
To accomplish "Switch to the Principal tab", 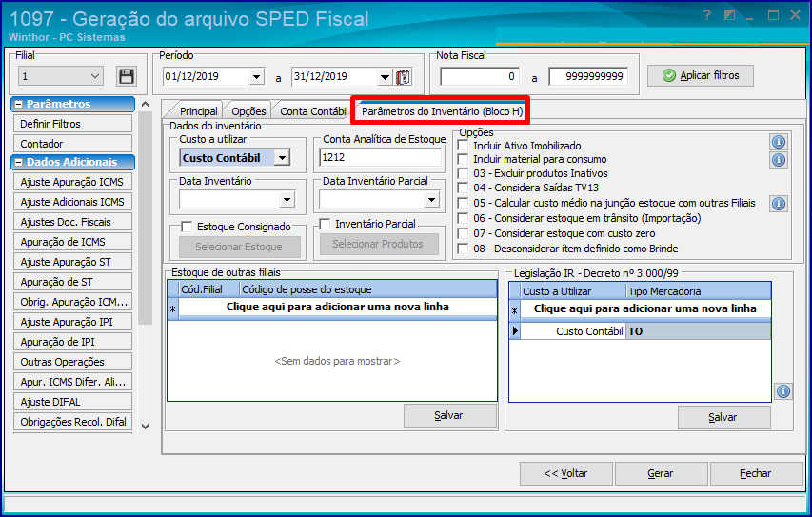I will (x=198, y=111).
